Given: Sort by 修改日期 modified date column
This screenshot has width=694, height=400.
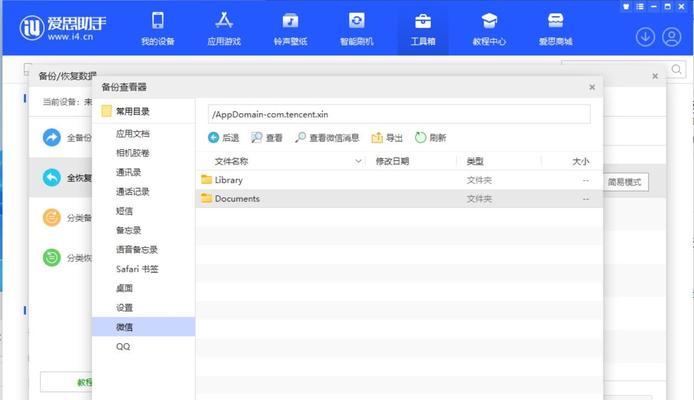Looking at the screenshot, I should [392, 161].
